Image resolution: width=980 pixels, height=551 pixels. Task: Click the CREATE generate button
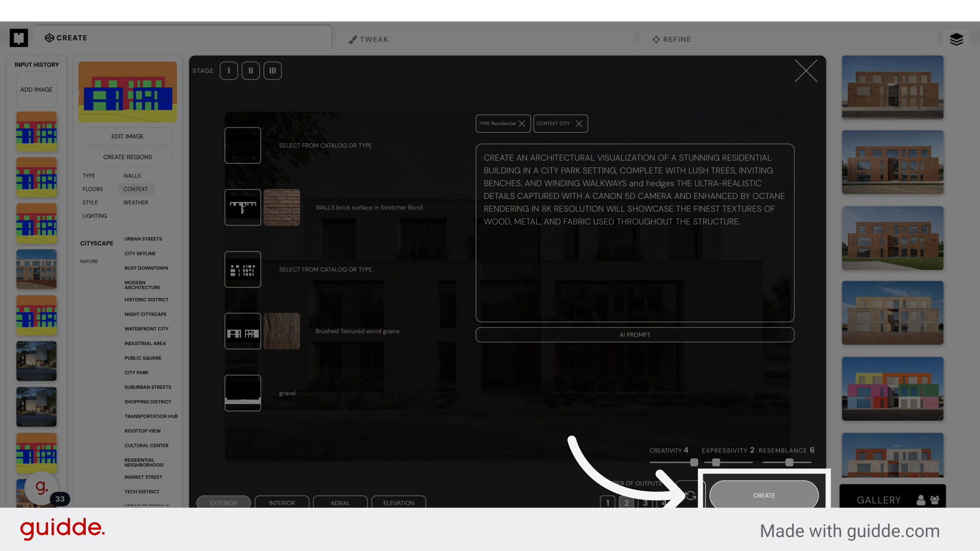coord(764,495)
